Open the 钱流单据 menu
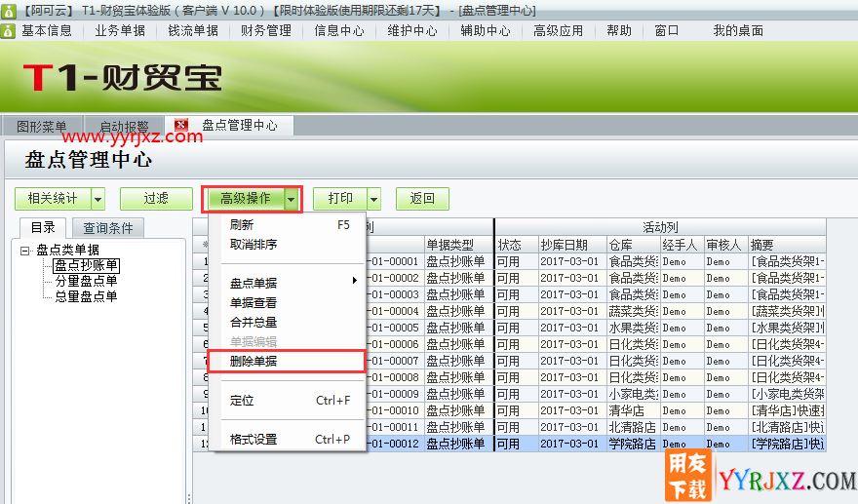This screenshot has height=504, width=858. (x=193, y=30)
